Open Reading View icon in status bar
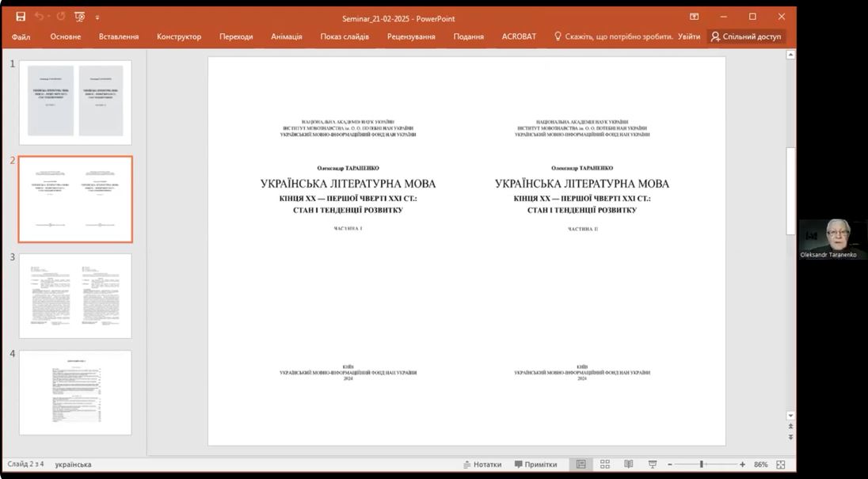 (628, 465)
